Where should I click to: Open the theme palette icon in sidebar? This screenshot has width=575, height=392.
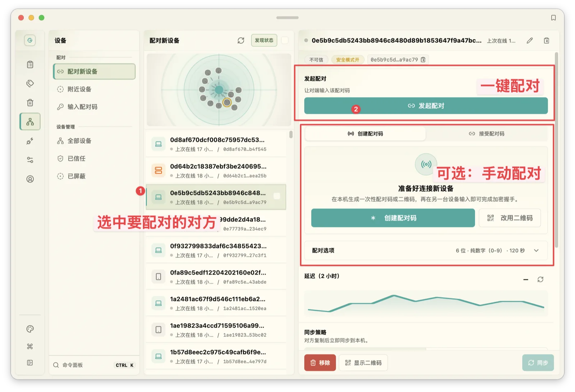click(x=30, y=329)
